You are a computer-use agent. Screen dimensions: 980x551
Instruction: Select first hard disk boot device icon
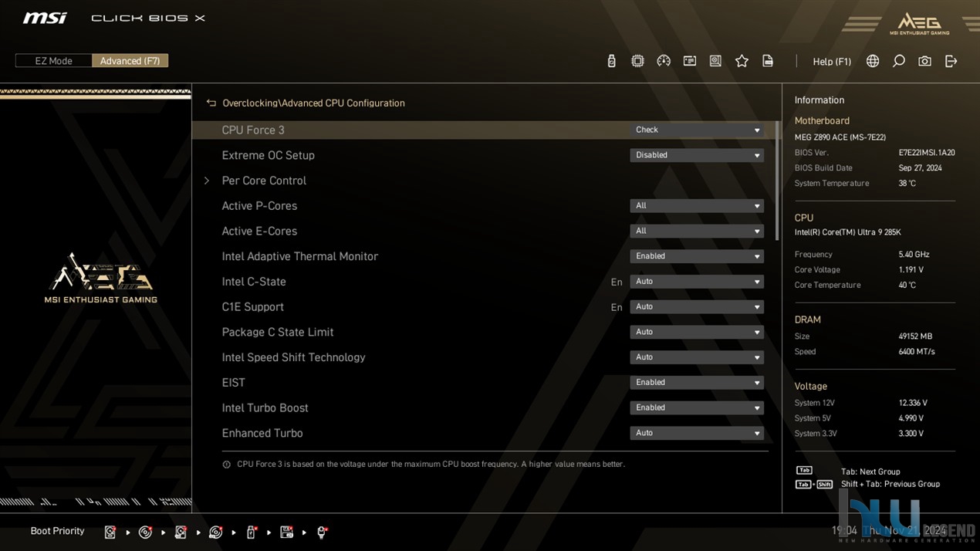(110, 532)
